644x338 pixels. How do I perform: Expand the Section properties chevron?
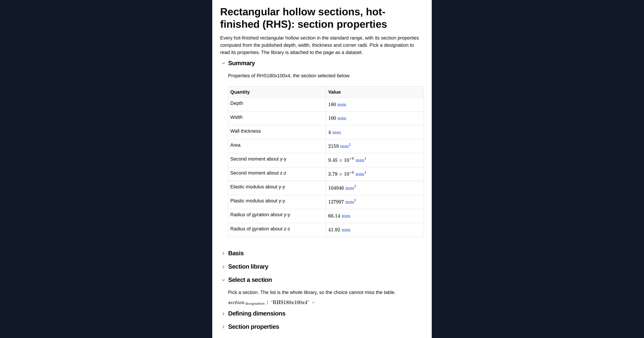click(x=223, y=327)
